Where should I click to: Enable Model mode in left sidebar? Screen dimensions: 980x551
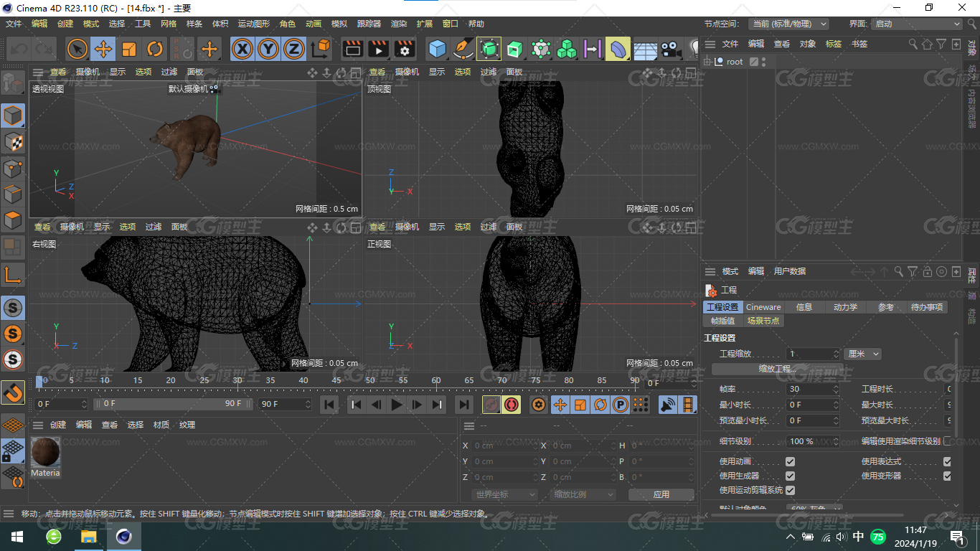(13, 116)
